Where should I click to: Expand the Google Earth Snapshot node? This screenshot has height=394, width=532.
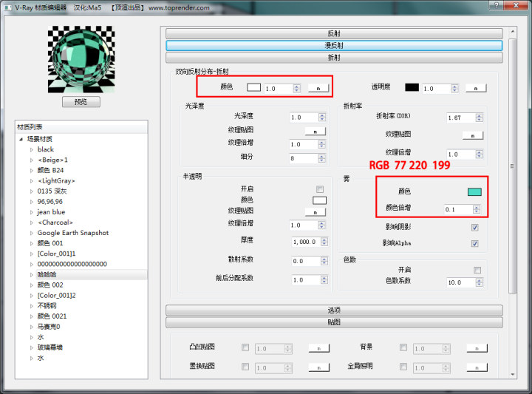point(32,233)
